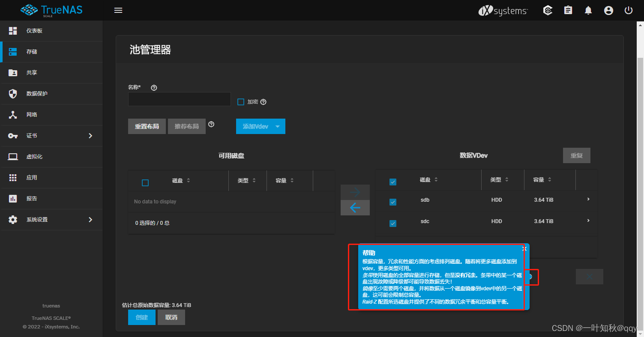Screen dimensions: 644x337
Task: Open the 共享 sharing menu item
Action: tap(51, 73)
